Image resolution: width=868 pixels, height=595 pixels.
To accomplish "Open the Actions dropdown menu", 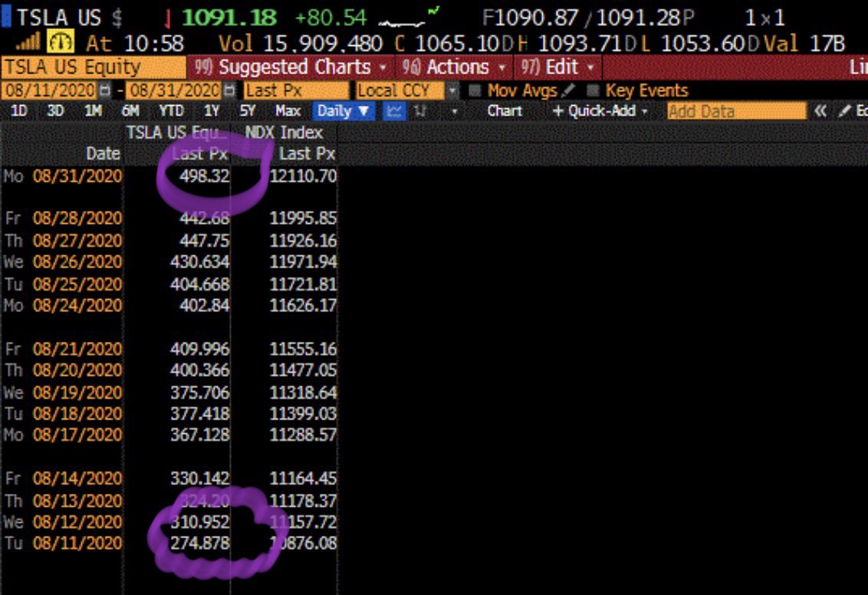I will 454,67.
